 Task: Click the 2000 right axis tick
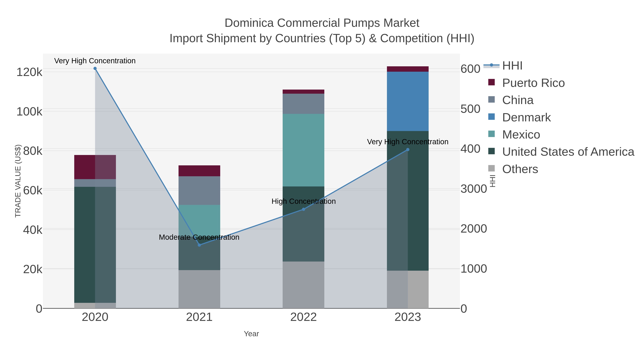click(474, 229)
